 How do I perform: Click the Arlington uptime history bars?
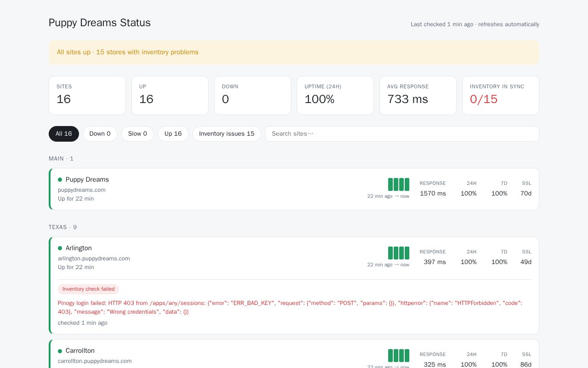click(x=399, y=253)
